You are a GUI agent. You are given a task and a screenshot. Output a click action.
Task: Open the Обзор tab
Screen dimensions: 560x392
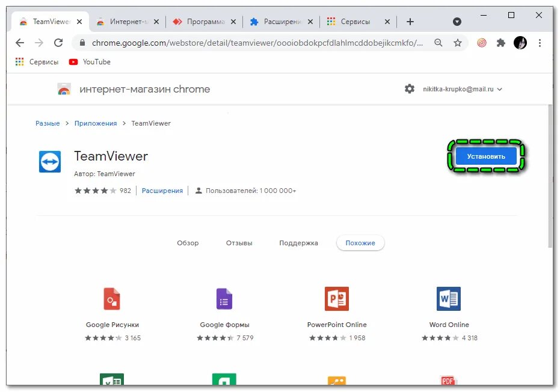(188, 243)
